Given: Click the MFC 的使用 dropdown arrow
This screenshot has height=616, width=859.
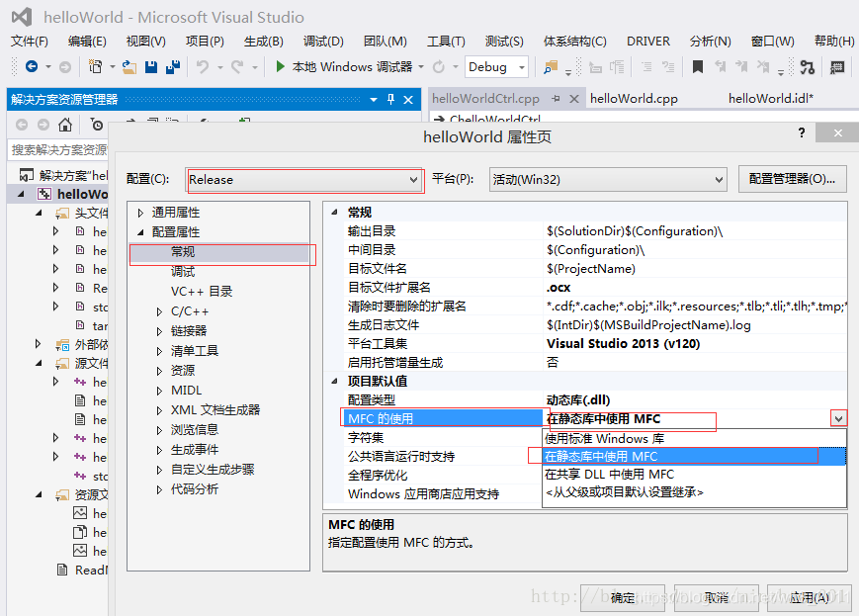Looking at the screenshot, I should click(838, 419).
